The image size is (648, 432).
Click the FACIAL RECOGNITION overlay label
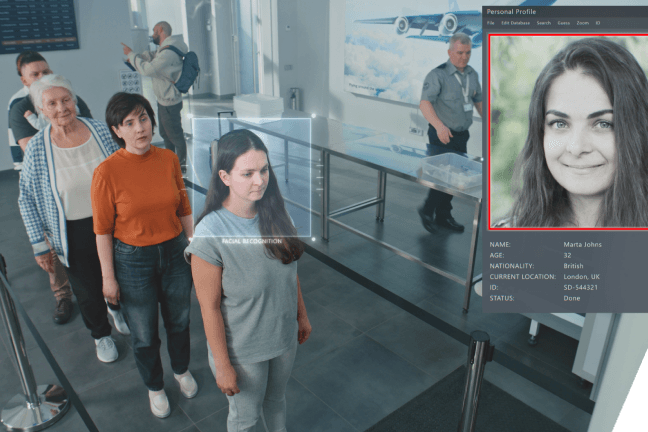click(x=252, y=241)
